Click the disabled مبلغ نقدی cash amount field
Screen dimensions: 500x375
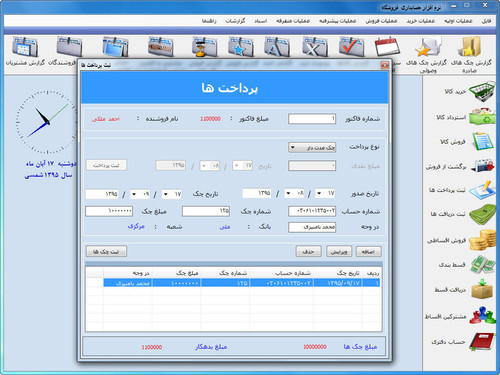click(312, 166)
